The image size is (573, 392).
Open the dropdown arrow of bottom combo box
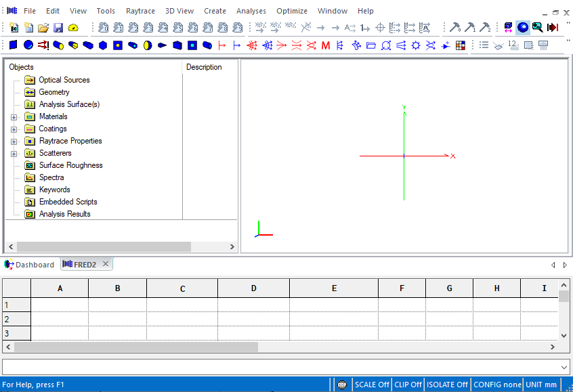(x=565, y=367)
